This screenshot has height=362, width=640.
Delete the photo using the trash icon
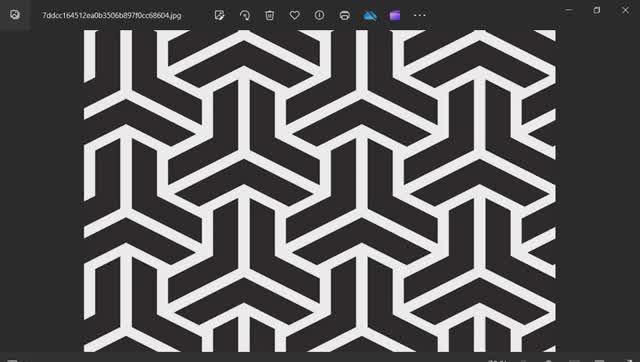click(x=269, y=15)
